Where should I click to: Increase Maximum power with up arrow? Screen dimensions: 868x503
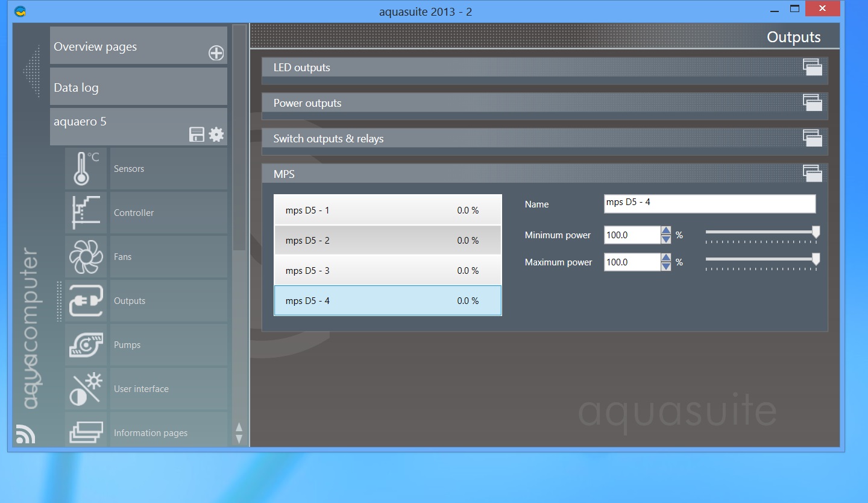[666, 258]
